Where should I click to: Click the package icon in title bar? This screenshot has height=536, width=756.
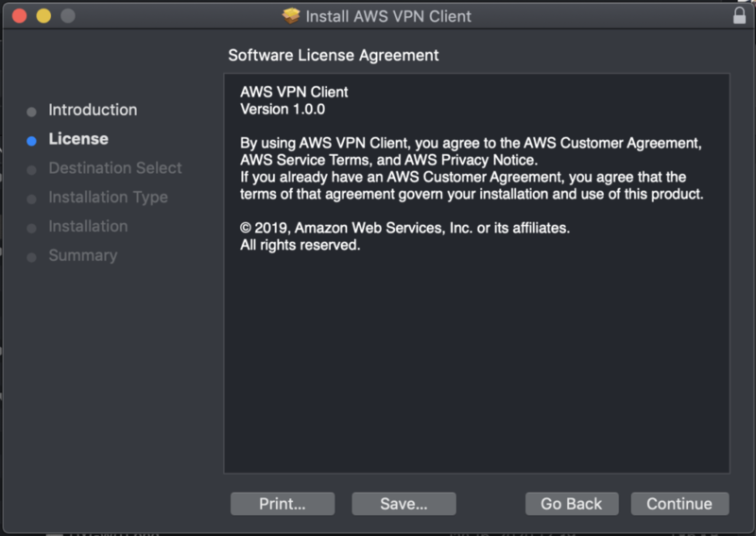291,16
